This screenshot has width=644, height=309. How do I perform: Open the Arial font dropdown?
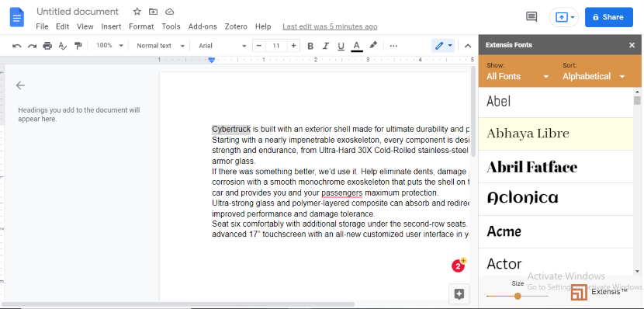tap(222, 46)
